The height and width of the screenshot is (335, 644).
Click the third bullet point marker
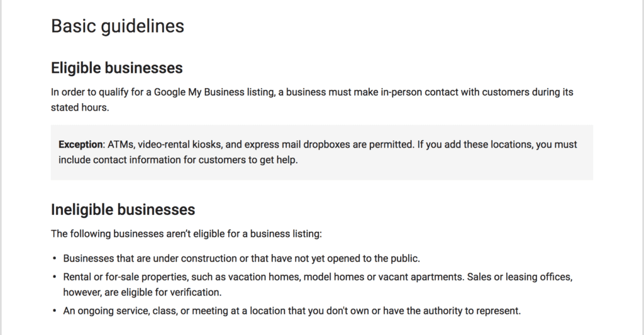(x=55, y=310)
